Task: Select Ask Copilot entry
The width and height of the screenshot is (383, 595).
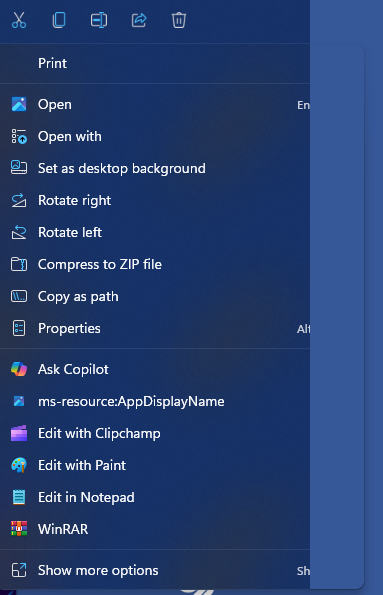Action: click(x=155, y=369)
